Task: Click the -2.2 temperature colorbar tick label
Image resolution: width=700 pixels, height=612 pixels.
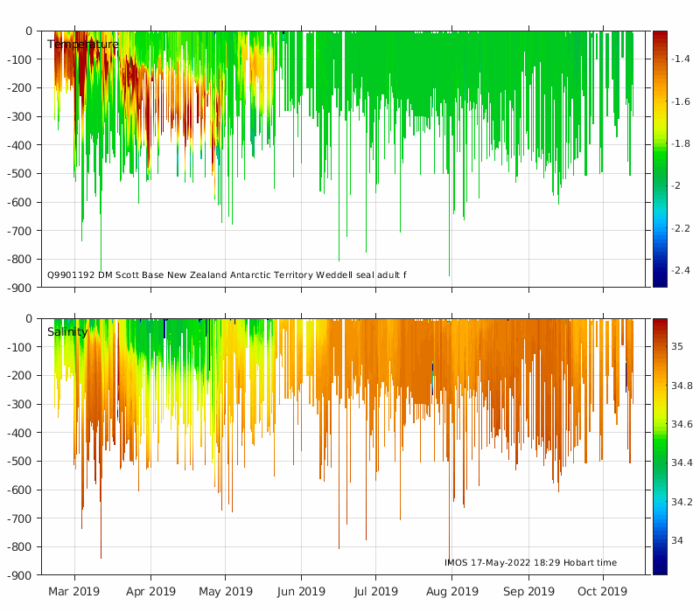Action: pyautogui.click(x=681, y=228)
